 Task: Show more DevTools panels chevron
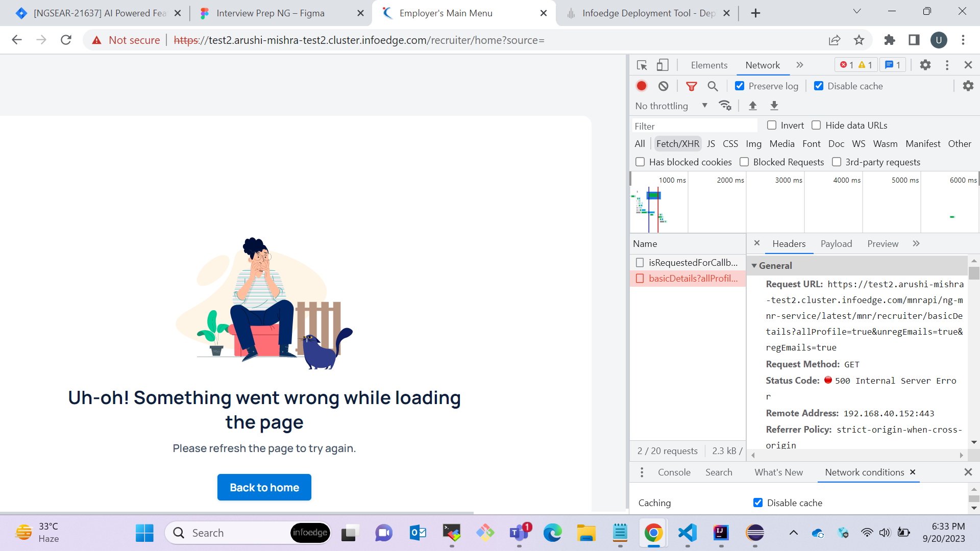tap(800, 65)
